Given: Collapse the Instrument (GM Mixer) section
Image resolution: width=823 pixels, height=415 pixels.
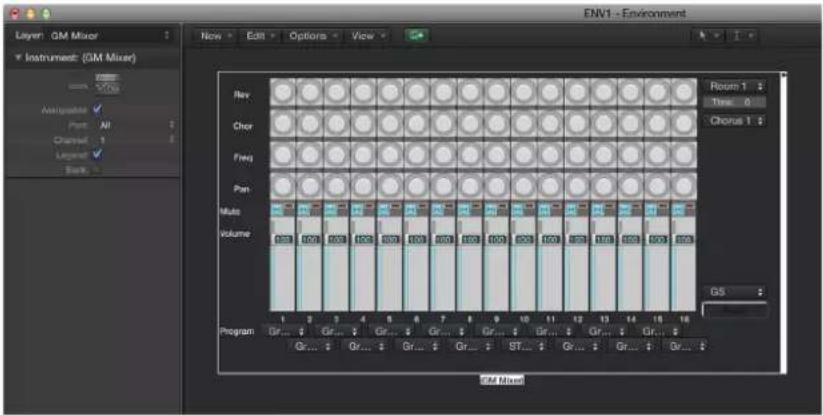Looking at the screenshot, I should 19,57.
